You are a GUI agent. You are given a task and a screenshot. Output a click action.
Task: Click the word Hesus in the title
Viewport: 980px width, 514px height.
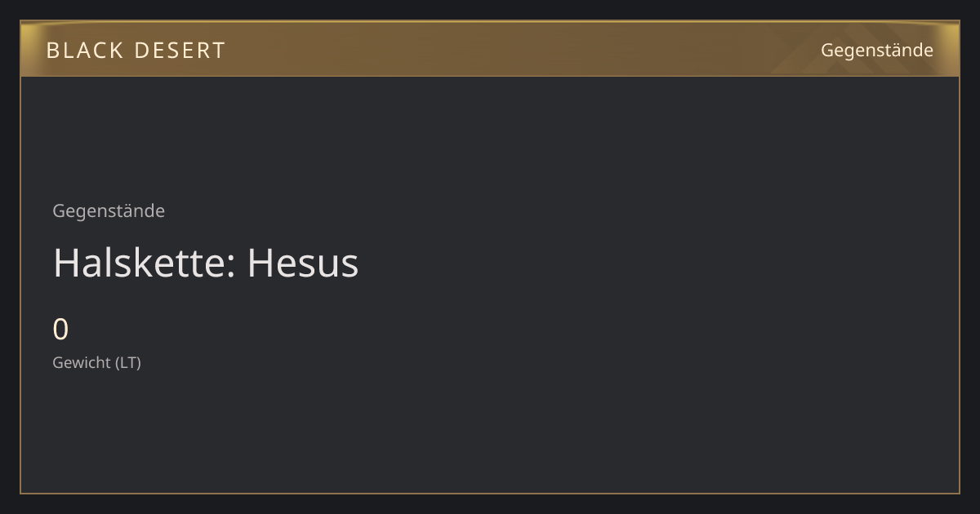[303, 264]
